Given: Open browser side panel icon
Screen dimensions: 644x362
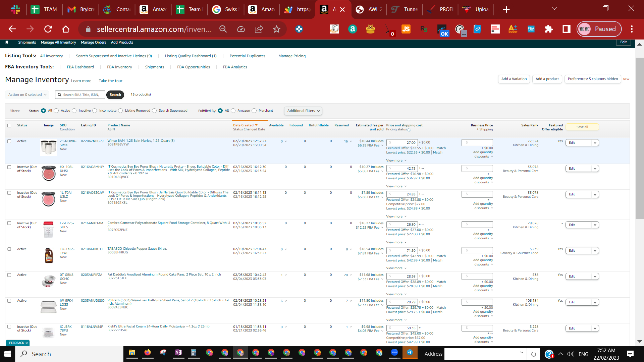Looking at the screenshot, I should [567, 29].
